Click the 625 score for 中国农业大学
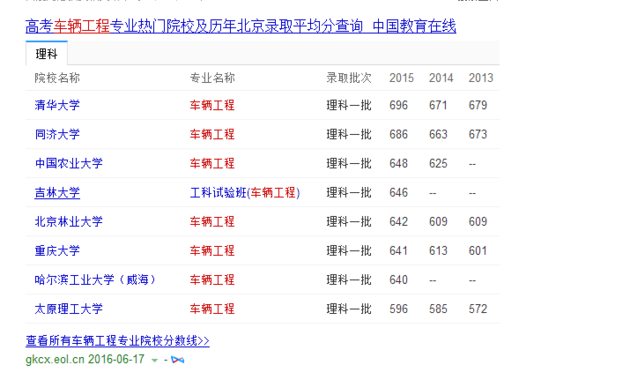The image size is (630, 380). [438, 163]
